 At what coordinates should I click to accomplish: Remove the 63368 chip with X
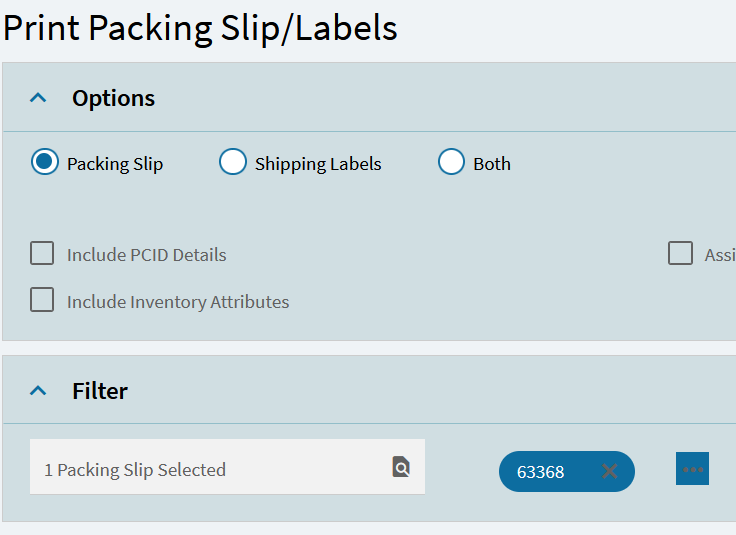coord(609,471)
